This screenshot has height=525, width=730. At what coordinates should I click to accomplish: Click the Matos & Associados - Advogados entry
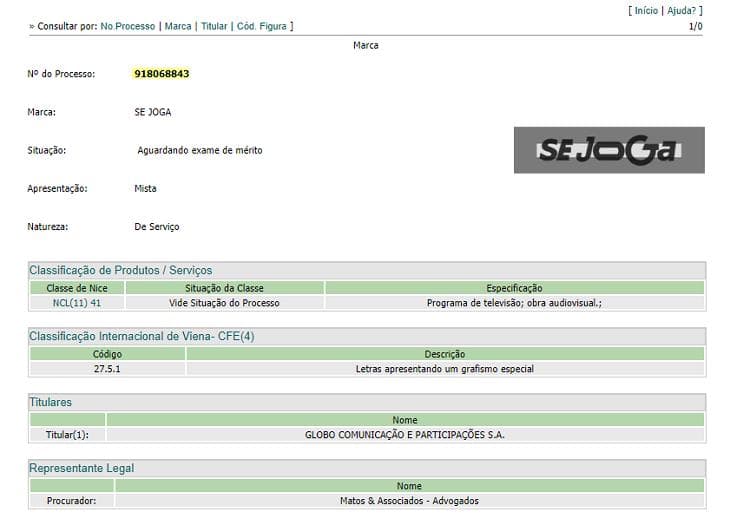click(409, 501)
